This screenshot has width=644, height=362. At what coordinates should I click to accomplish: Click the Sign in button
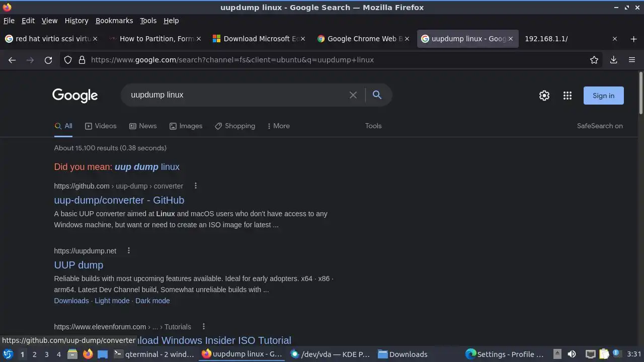603,96
